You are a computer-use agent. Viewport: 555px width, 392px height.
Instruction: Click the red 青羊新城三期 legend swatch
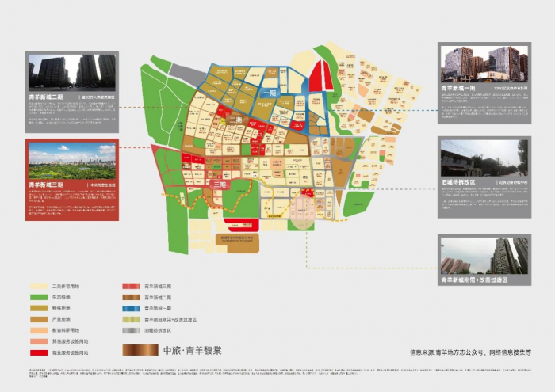132,286
